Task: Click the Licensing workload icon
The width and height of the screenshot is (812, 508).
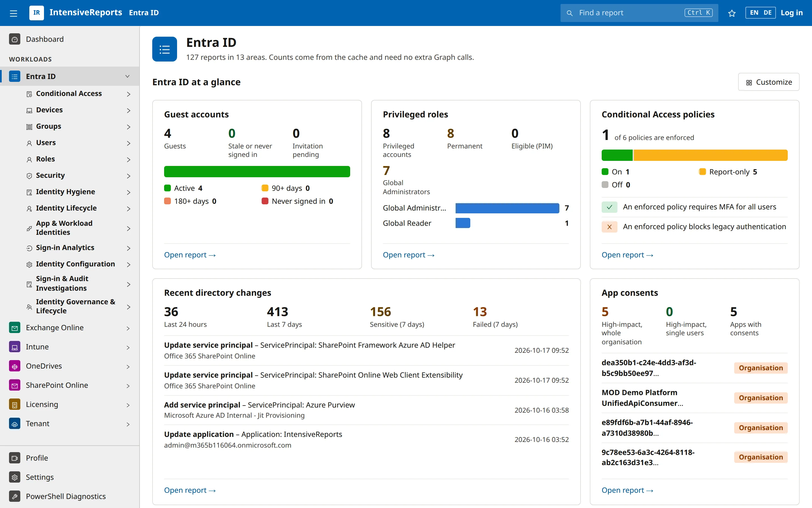Action: pyautogui.click(x=14, y=404)
